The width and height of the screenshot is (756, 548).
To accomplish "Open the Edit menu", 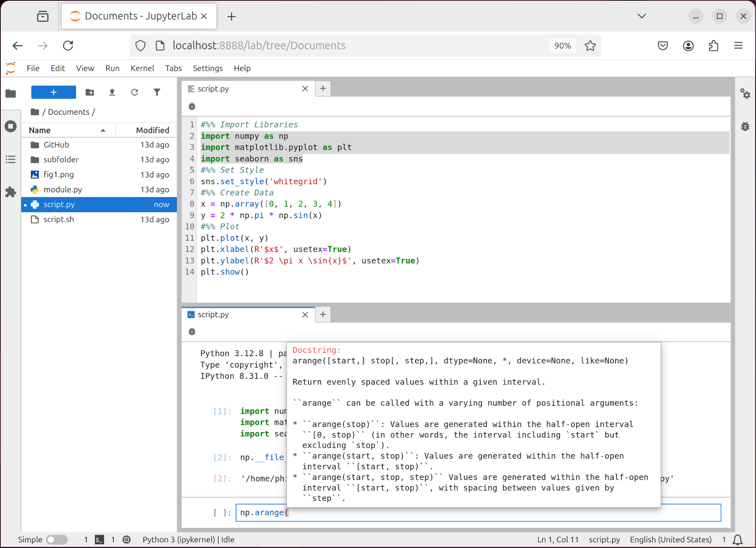I will 58,68.
